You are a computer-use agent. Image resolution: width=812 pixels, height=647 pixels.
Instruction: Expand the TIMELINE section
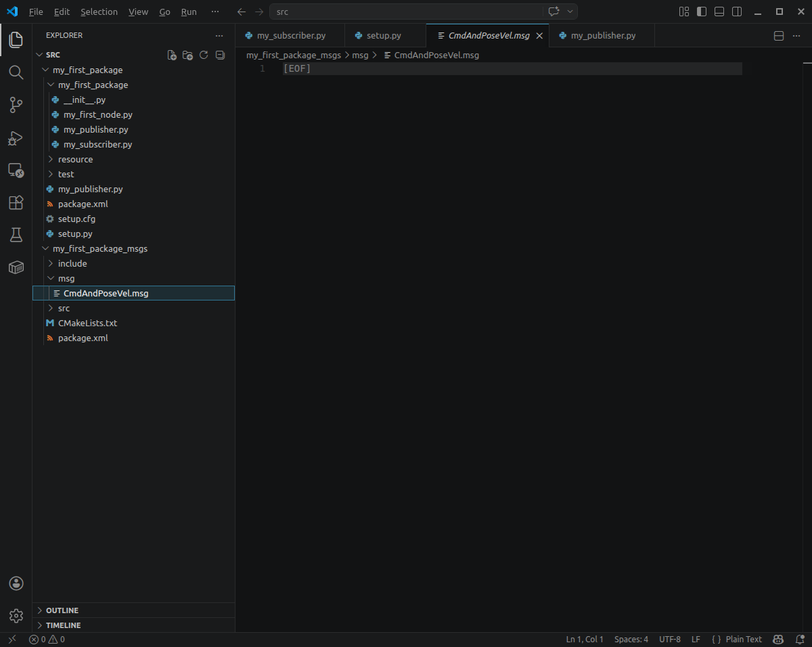click(133, 625)
